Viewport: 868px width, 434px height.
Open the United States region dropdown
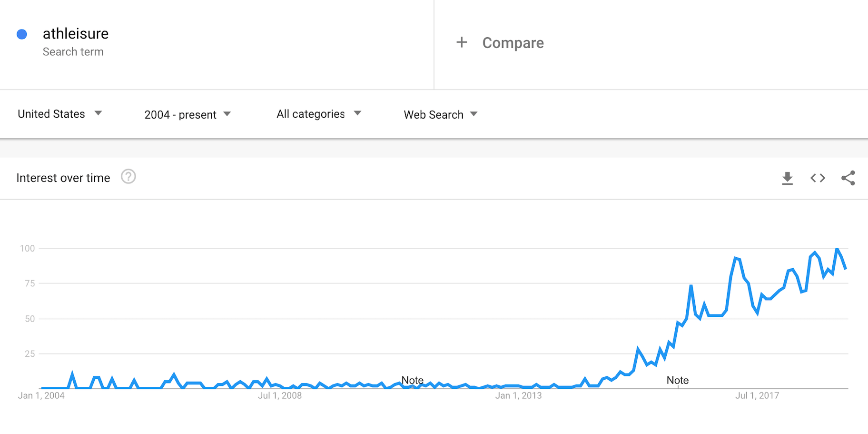coord(60,114)
